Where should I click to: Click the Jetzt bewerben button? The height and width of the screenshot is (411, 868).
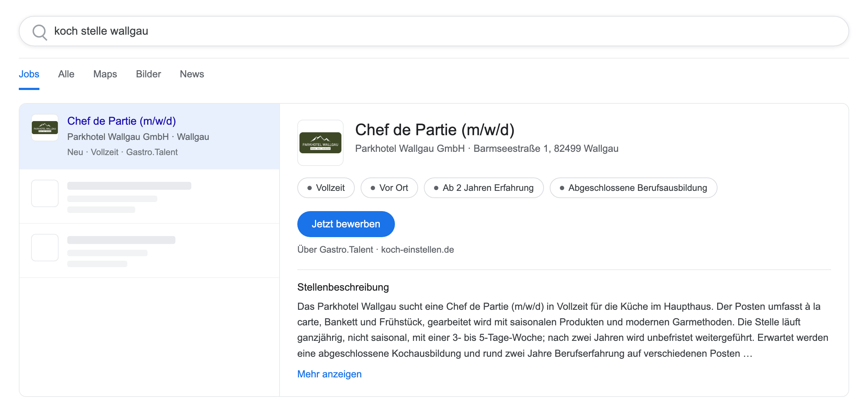click(x=346, y=224)
